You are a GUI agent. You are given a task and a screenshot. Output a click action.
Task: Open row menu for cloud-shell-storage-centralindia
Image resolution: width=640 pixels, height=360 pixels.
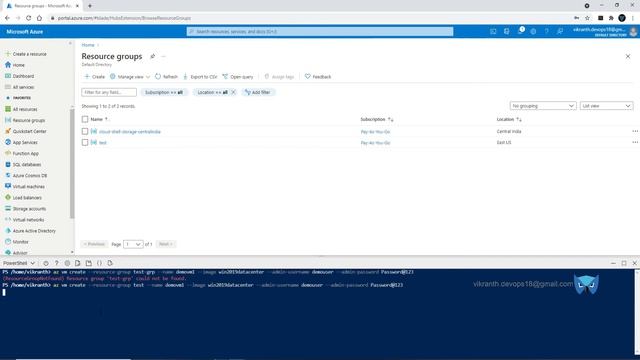click(635, 131)
